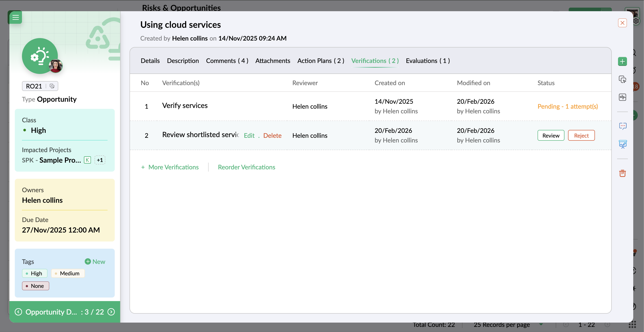Open records per page dropdown

click(x=541, y=324)
